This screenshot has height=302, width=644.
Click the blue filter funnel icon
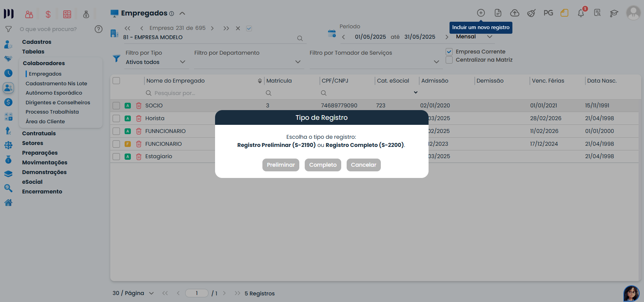116,58
